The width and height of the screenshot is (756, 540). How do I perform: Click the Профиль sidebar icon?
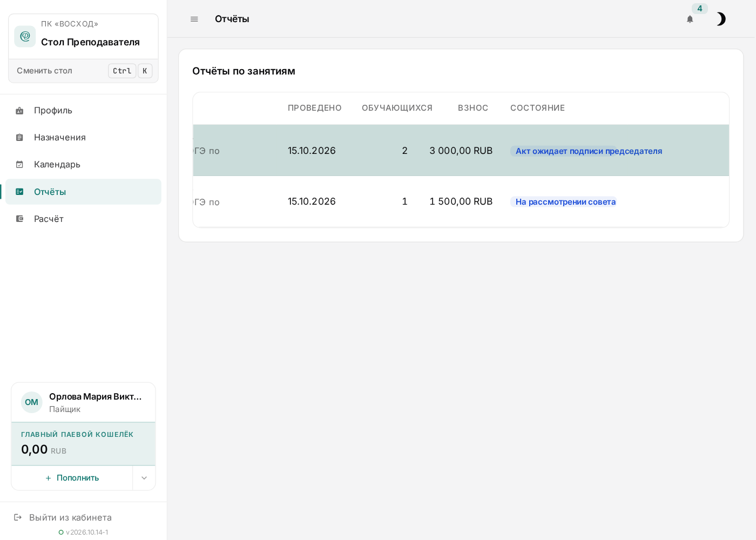point(19,110)
